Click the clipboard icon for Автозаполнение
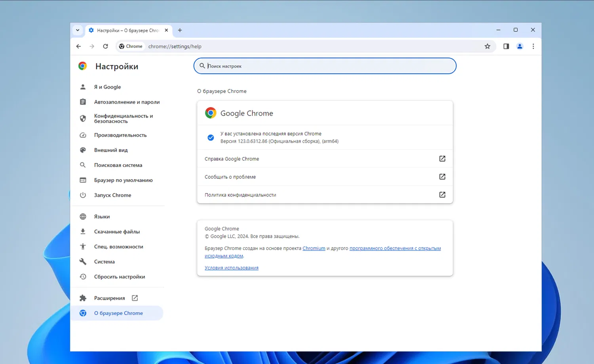This screenshot has width=594, height=364. coord(83,102)
